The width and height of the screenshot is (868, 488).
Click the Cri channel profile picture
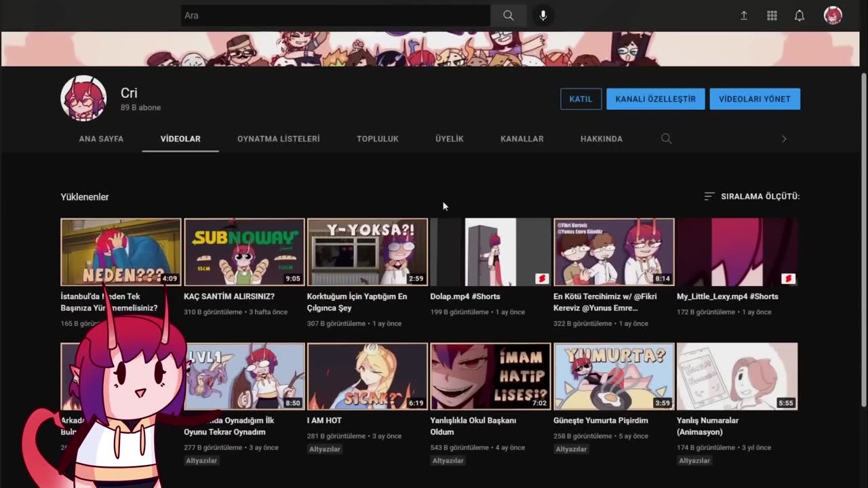click(84, 98)
